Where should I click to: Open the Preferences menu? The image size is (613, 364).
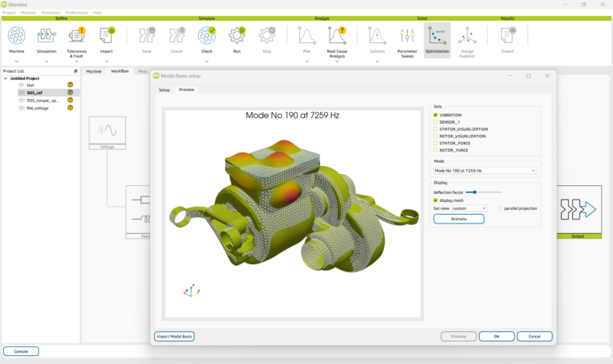77,13
